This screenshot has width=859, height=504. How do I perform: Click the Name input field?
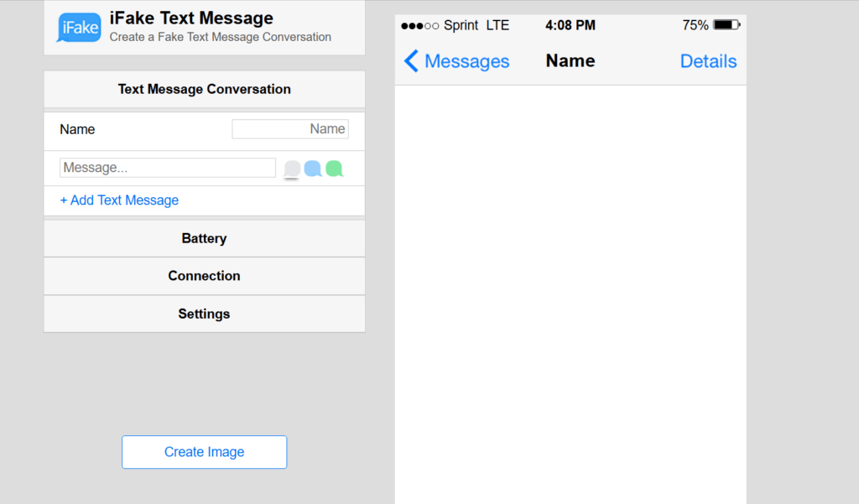click(x=290, y=129)
